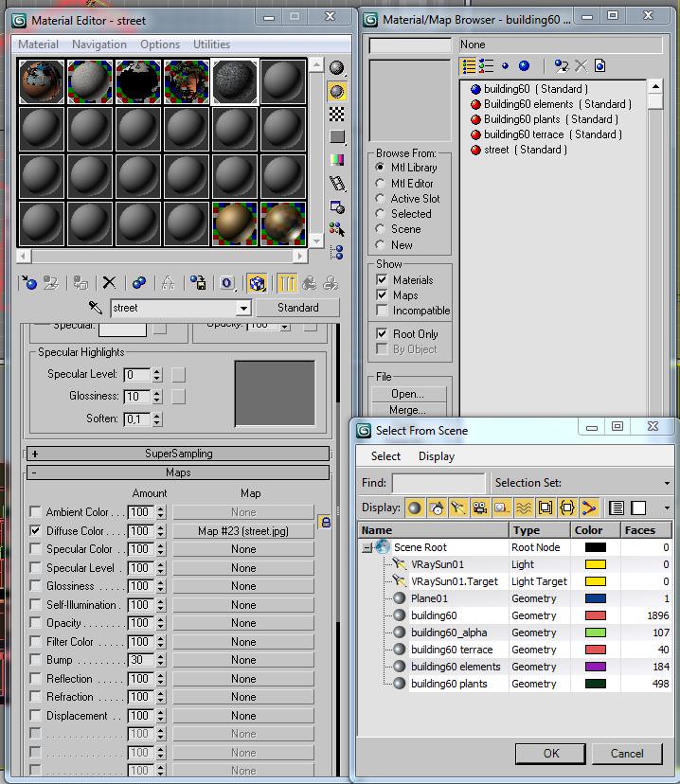680x784 pixels.
Task: Toggle Backlight icon in Material Editor sidebar
Action: tap(337, 92)
